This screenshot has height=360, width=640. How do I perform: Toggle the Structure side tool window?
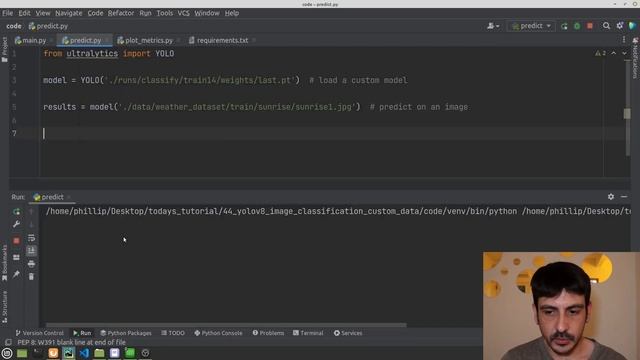(4, 307)
